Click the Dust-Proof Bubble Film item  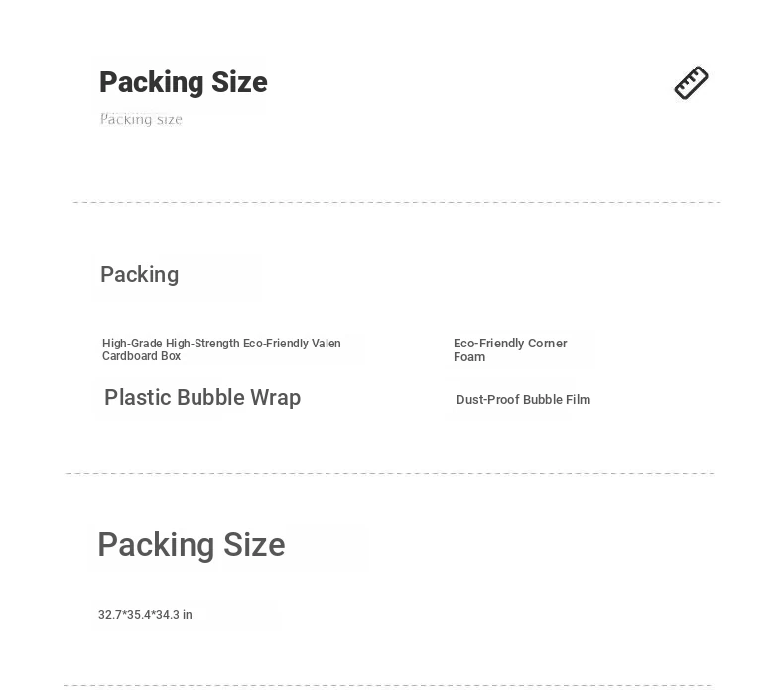[x=524, y=400]
